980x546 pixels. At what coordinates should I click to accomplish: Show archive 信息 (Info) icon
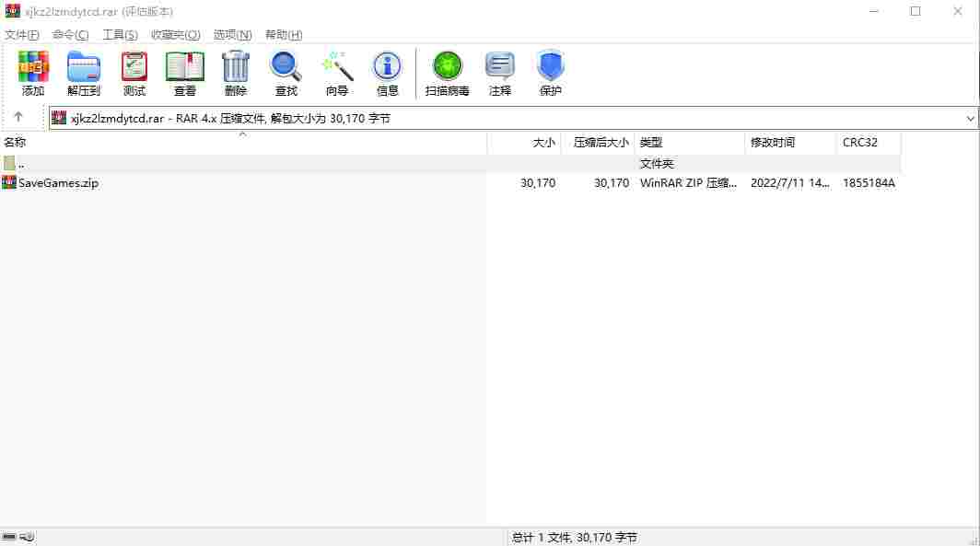[x=388, y=73]
